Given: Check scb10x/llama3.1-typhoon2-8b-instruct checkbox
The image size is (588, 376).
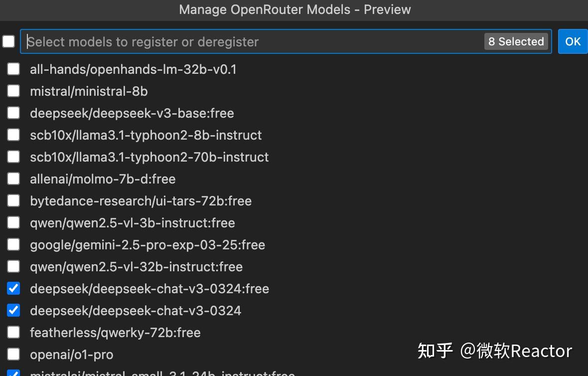Looking at the screenshot, I should [x=13, y=135].
